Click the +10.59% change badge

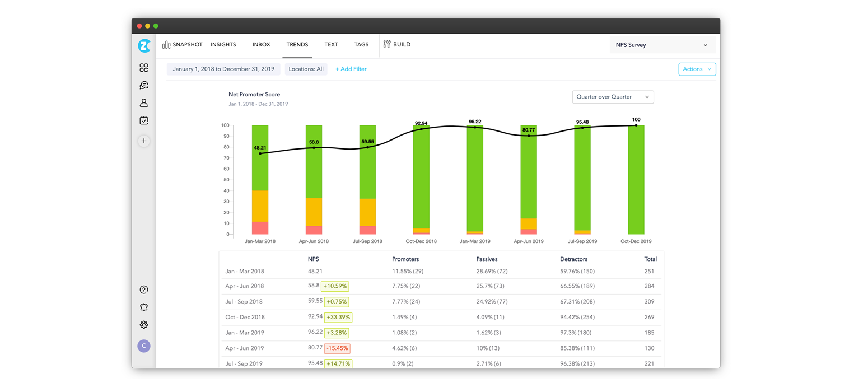(335, 286)
